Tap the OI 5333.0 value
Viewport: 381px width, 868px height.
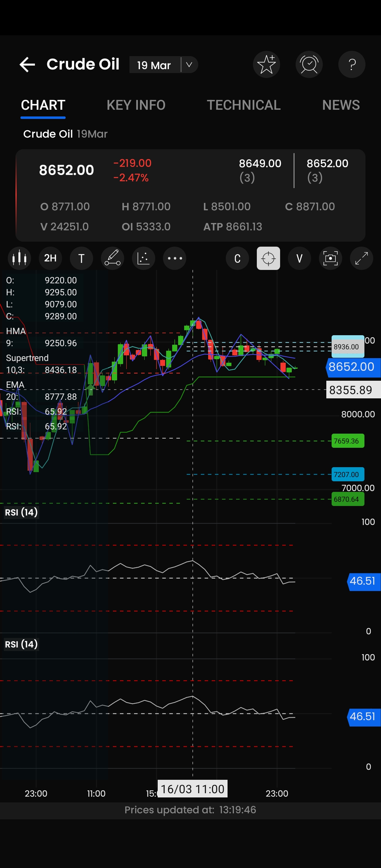point(146,227)
